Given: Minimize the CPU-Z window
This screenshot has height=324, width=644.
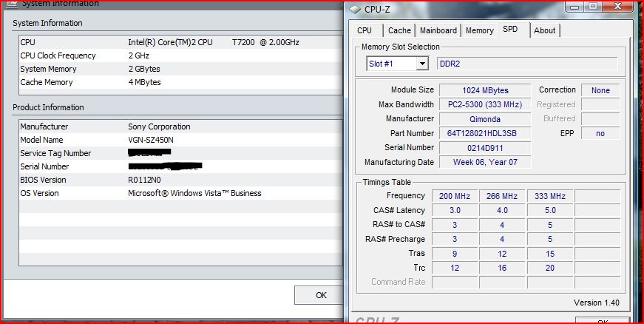Looking at the screenshot, I should pos(576,6).
